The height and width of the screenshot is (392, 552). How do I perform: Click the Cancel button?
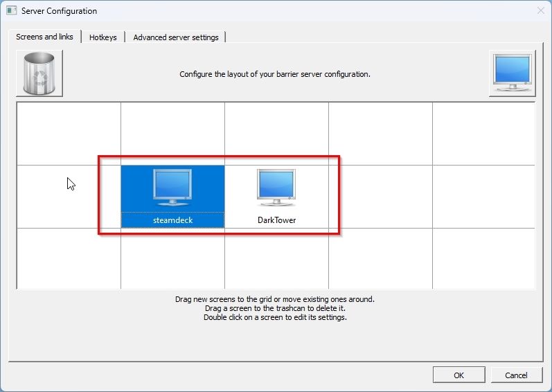(x=516, y=375)
